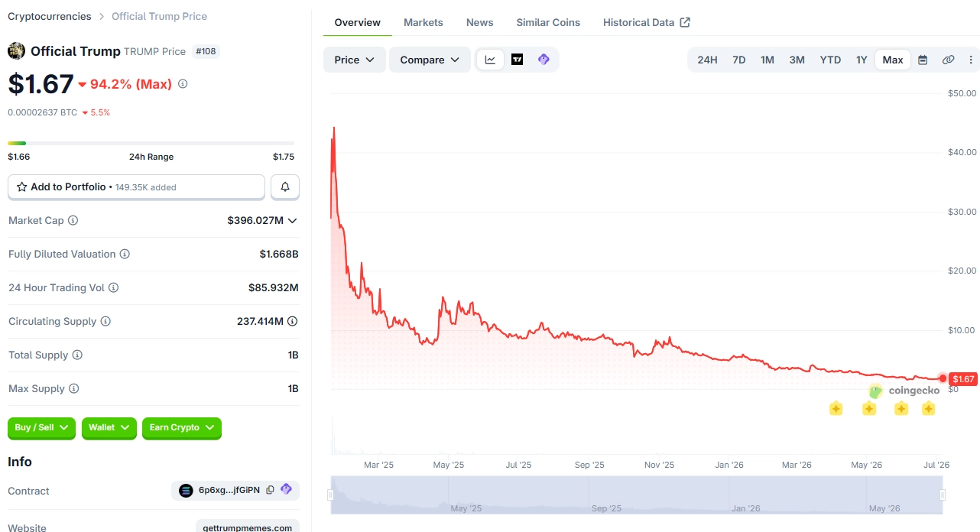This screenshot has height=532, width=980.
Task: Copy chart link icon
Action: (948, 60)
